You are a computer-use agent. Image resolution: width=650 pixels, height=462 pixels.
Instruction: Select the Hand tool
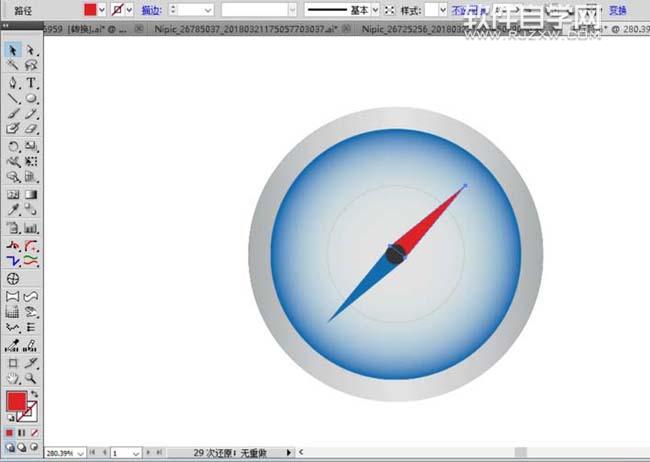click(x=12, y=378)
